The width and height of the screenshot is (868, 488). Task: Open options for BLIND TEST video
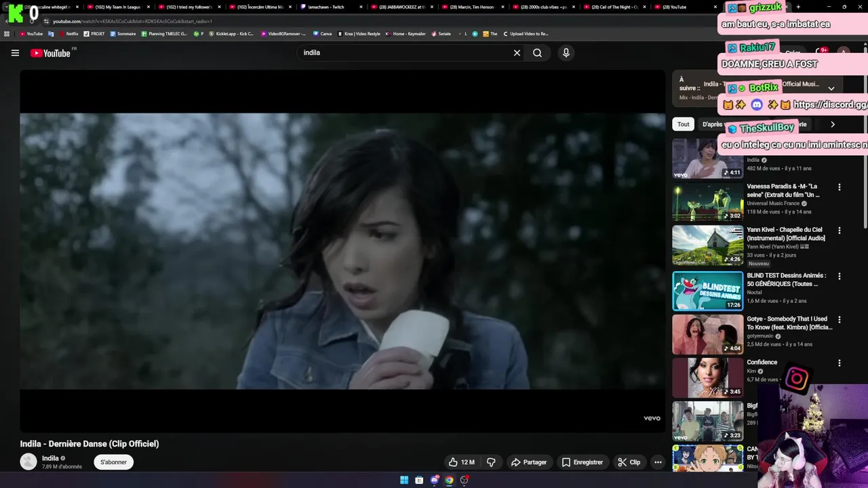[x=839, y=277]
